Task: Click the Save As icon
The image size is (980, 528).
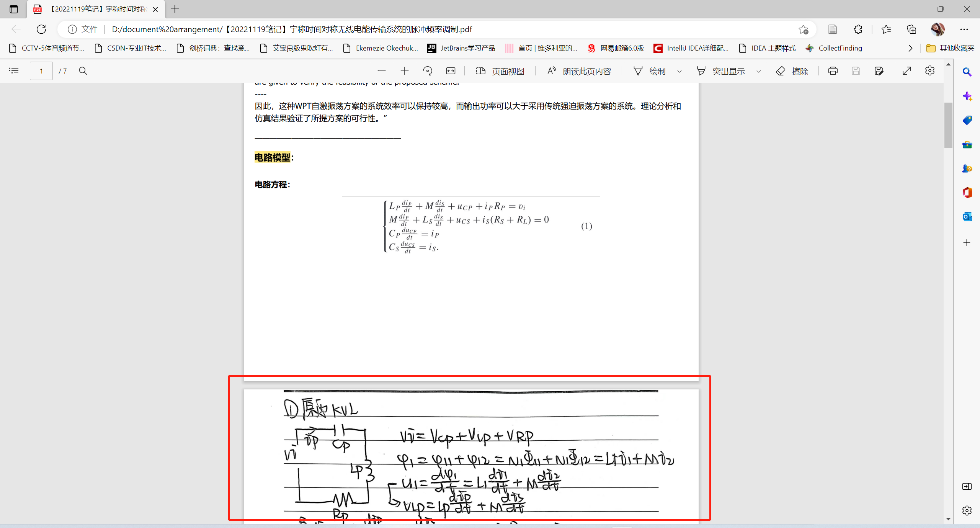Action: [x=879, y=71]
